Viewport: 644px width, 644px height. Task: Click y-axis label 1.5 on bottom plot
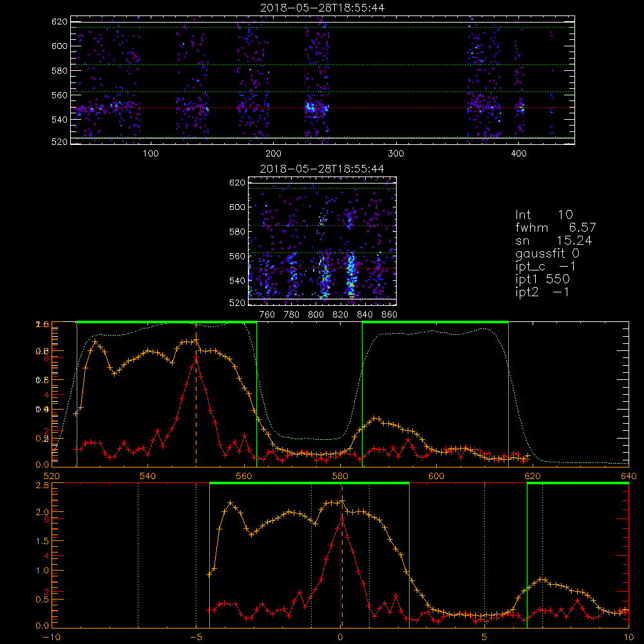click(x=43, y=541)
